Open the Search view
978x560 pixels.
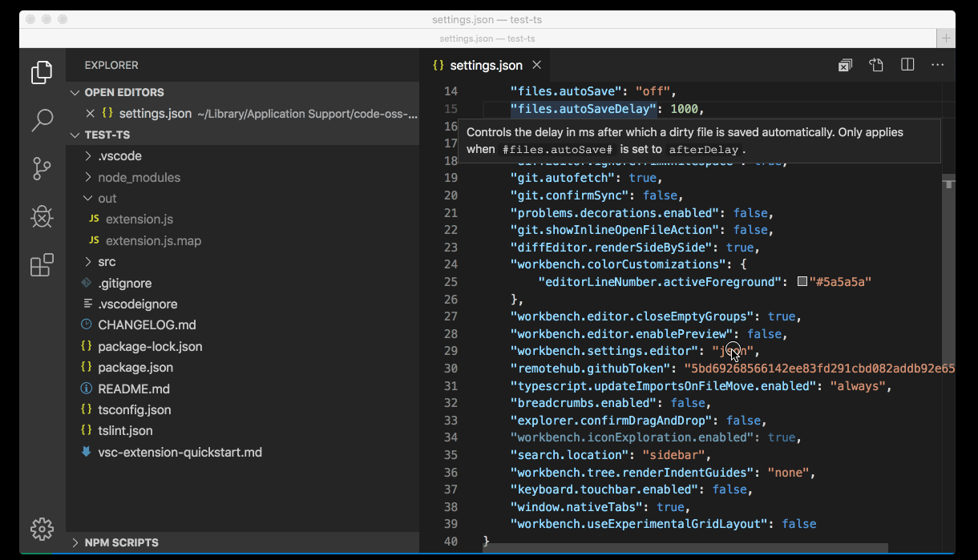coord(42,120)
